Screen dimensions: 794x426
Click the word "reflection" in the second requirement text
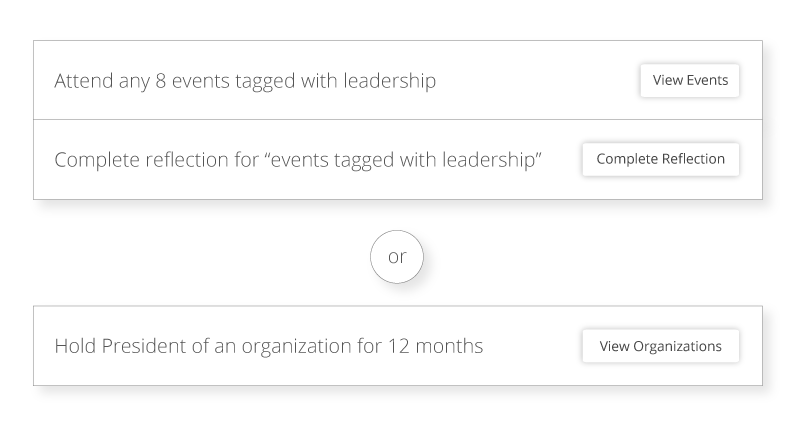[x=181, y=160]
